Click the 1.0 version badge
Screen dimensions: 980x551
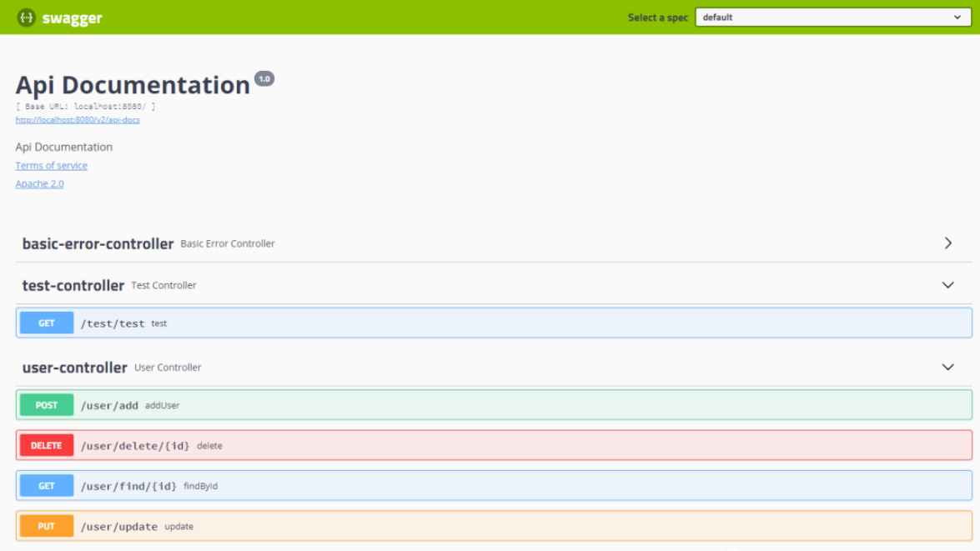264,79
